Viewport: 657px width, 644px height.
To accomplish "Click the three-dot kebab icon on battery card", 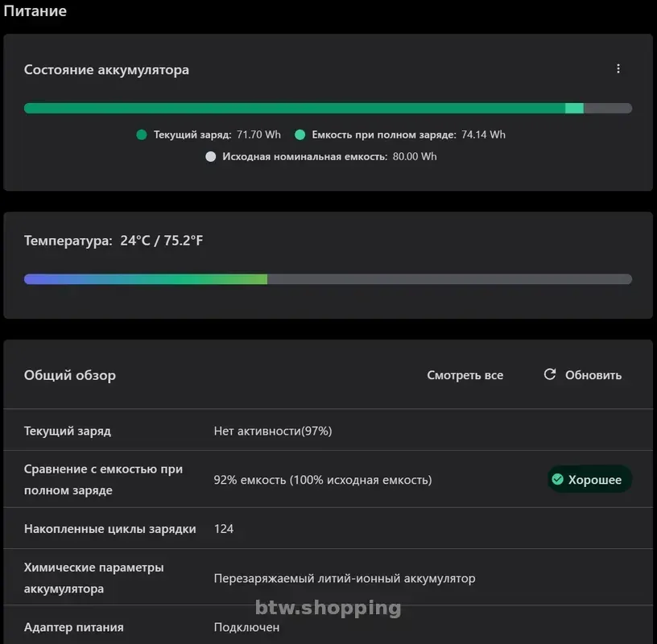I will 618,68.
